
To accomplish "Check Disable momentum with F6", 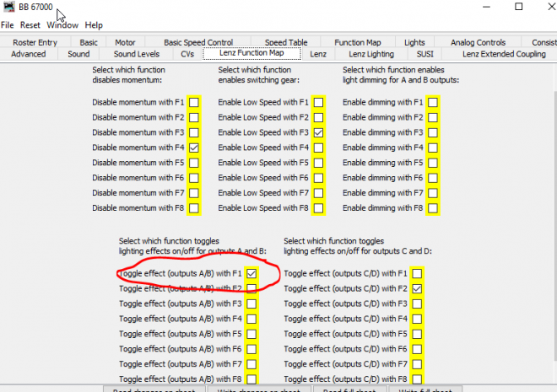I will coord(194,178).
